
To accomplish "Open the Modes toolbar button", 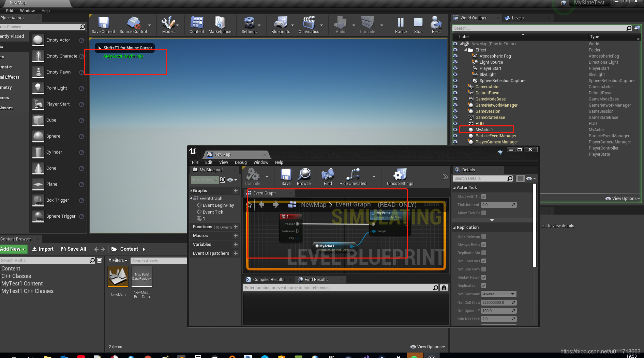I will click(168, 25).
